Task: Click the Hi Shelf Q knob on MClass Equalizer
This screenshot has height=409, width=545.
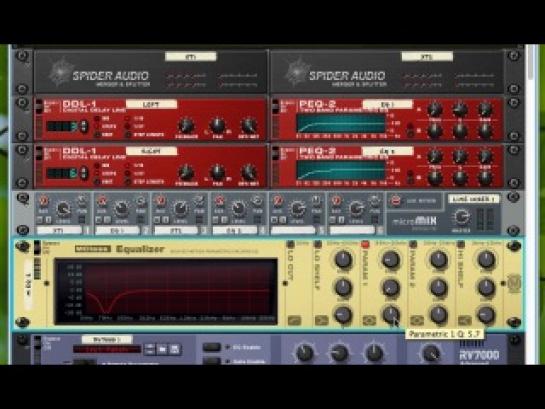Action: pos(486,314)
